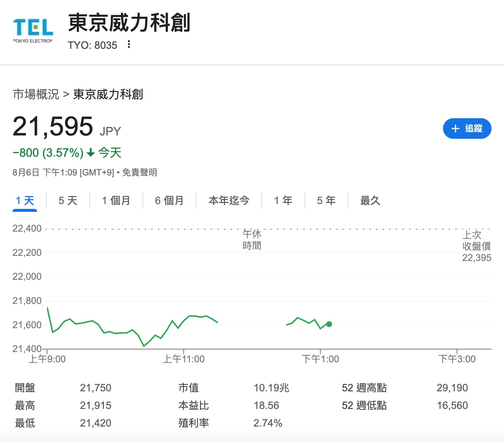Click the 52 週低點 value 16,560
The width and height of the screenshot is (504, 442).
pos(452,406)
